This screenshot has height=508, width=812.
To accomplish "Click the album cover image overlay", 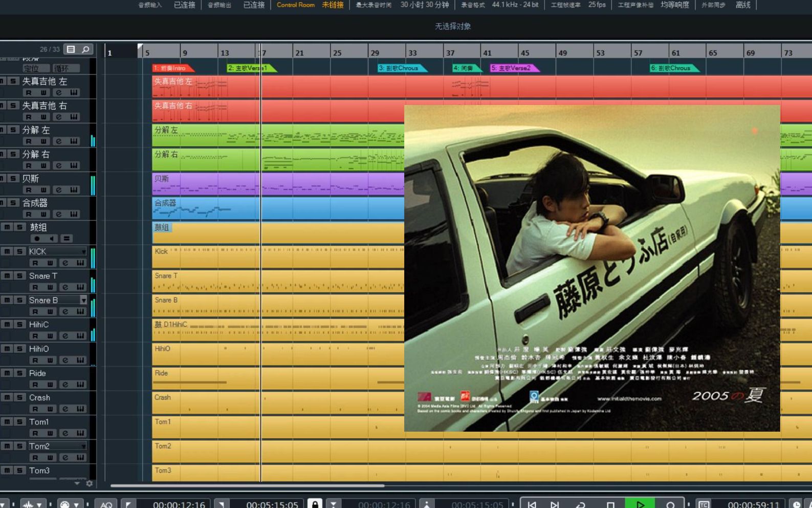I will pyautogui.click(x=592, y=268).
